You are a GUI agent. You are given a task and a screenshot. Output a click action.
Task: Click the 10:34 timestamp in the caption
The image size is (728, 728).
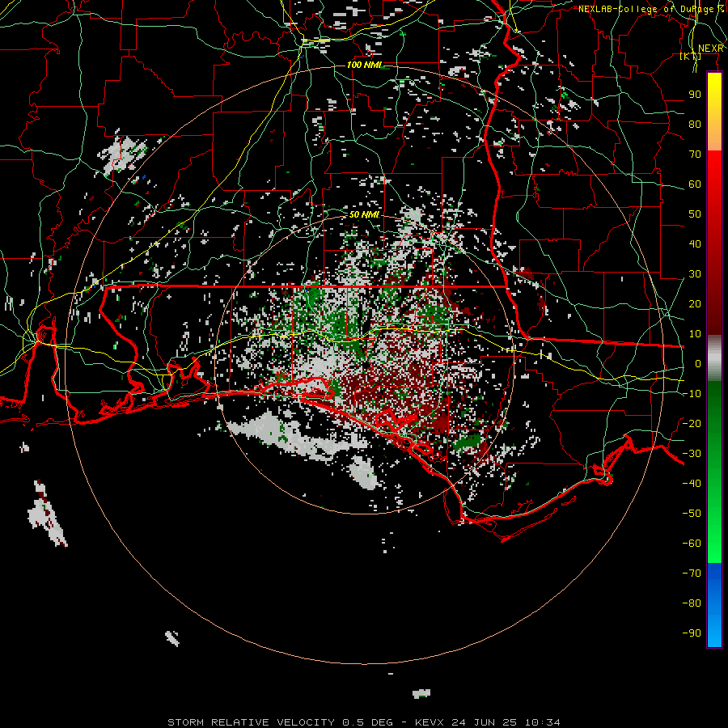click(543, 722)
